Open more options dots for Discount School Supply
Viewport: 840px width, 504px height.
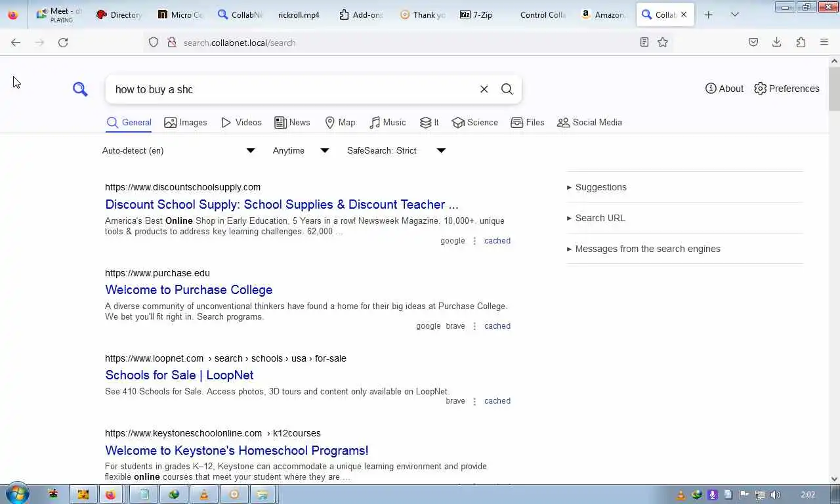pos(474,241)
